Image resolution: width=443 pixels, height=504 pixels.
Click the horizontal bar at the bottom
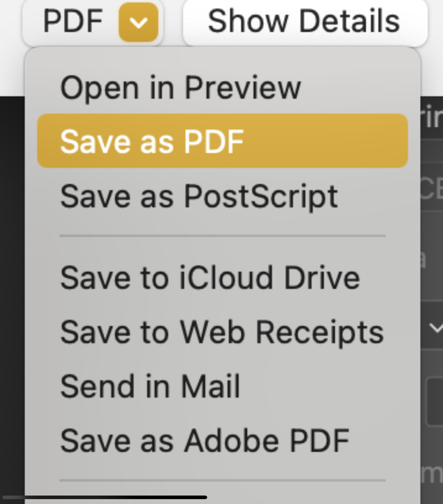pyautogui.click(x=104, y=497)
